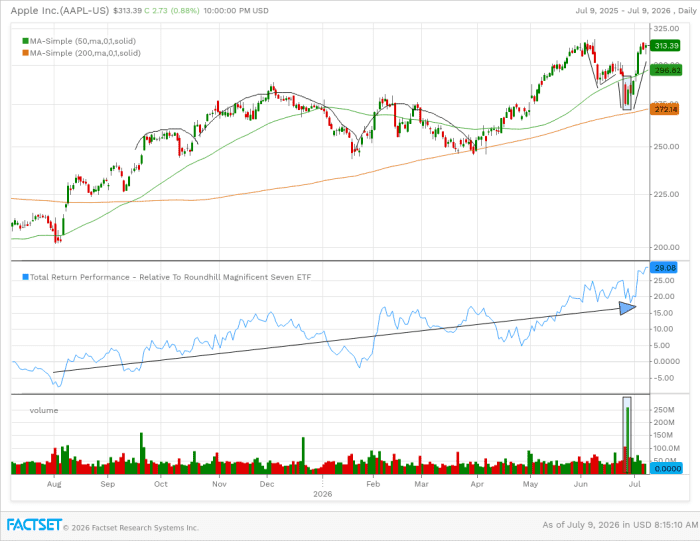Click the Apple Inc.(AAPL-US) title
This screenshot has height=541, width=700.
point(60,10)
